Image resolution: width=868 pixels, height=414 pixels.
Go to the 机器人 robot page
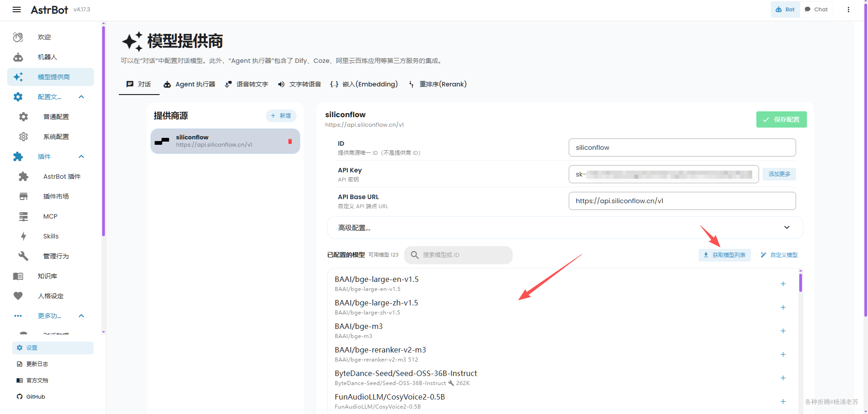[x=51, y=57]
